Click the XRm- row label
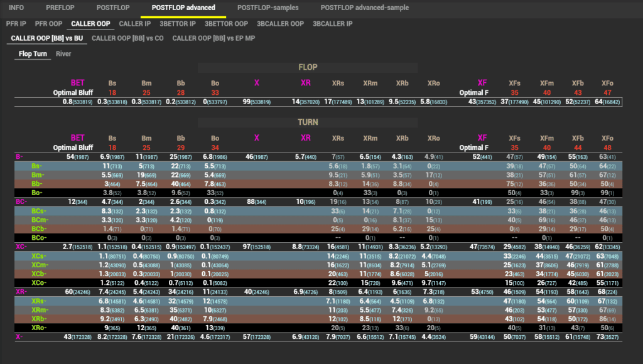This screenshot has width=643, height=364. (40, 310)
